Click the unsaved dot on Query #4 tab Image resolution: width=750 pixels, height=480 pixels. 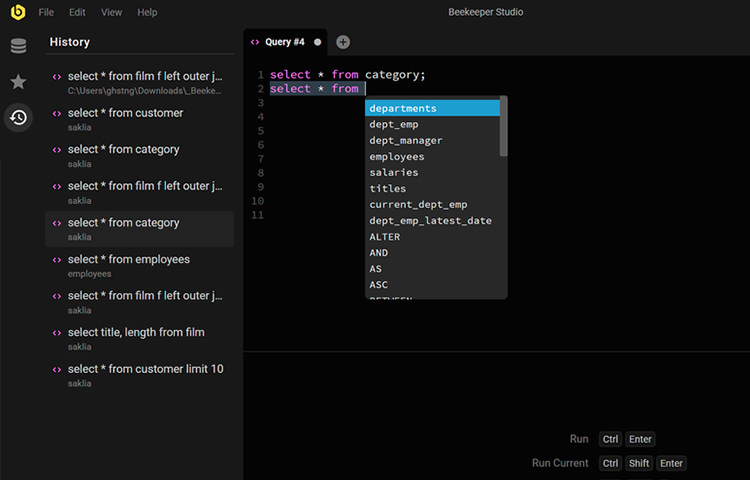click(318, 42)
